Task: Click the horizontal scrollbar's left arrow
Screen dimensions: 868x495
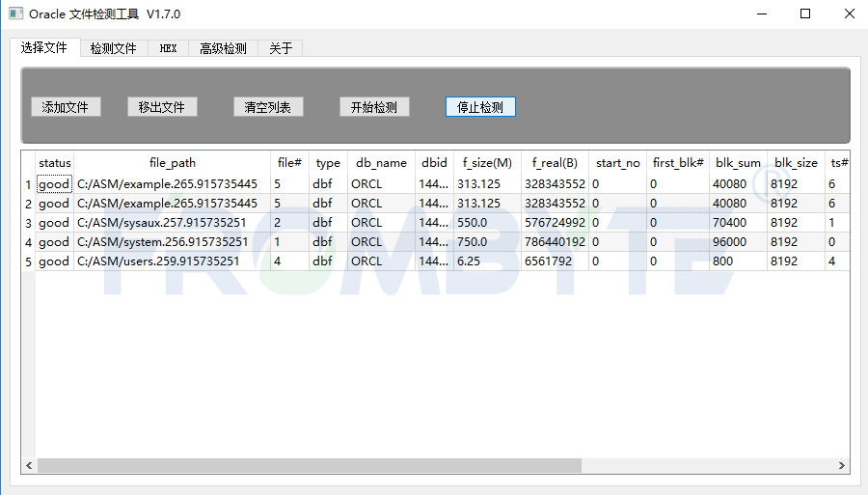Action: (29, 466)
